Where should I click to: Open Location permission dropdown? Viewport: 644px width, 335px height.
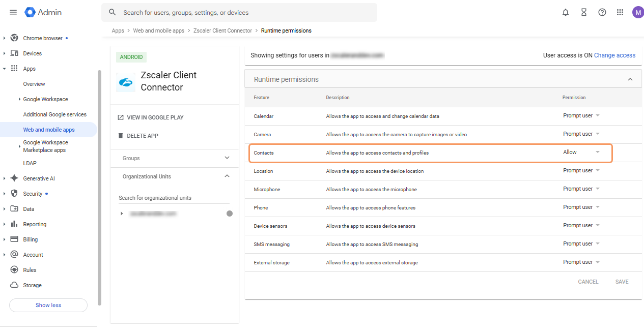point(581,170)
